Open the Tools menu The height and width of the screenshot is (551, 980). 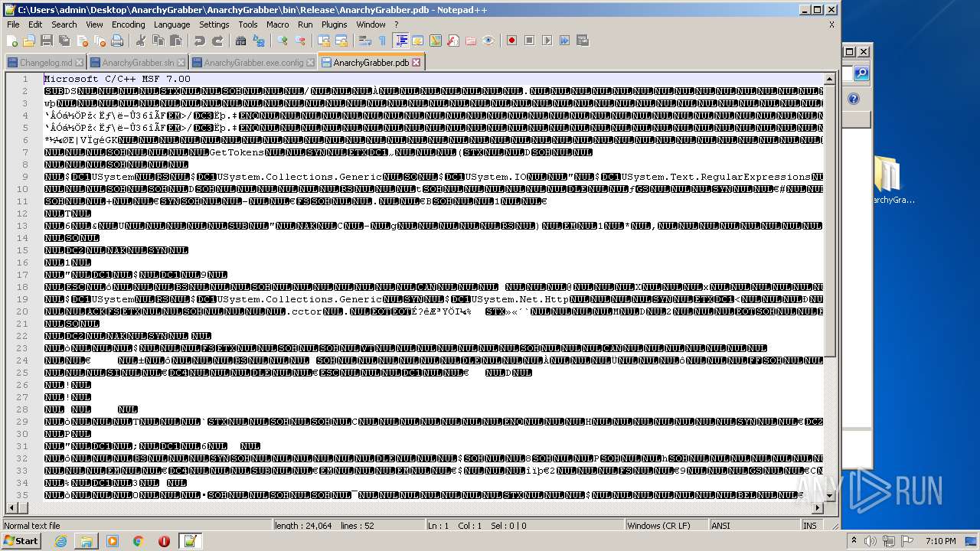point(248,24)
